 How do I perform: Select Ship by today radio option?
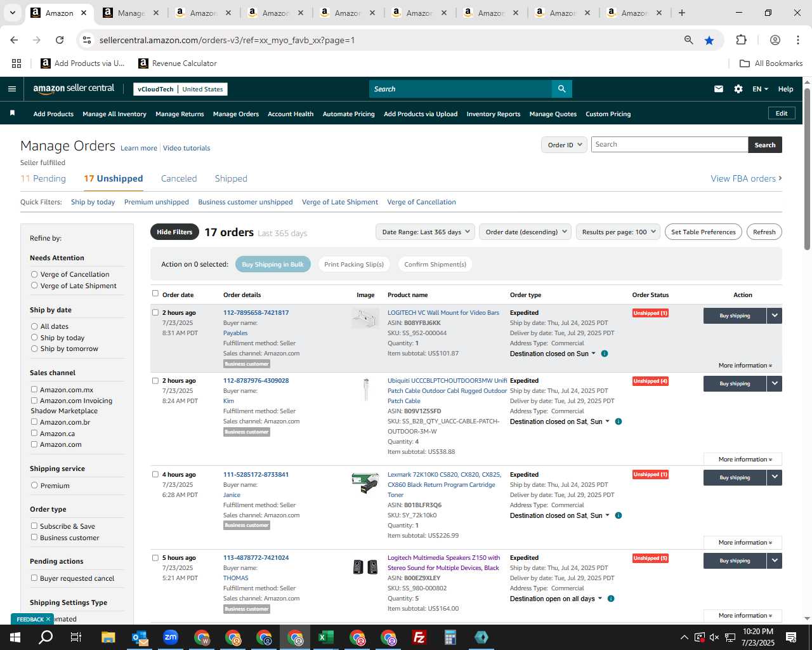[34, 338]
